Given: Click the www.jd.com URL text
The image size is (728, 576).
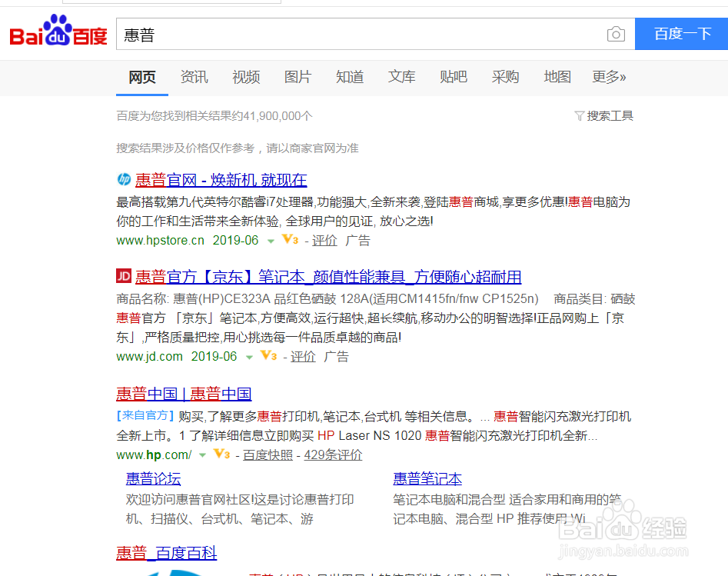Looking at the screenshot, I should (149, 357).
